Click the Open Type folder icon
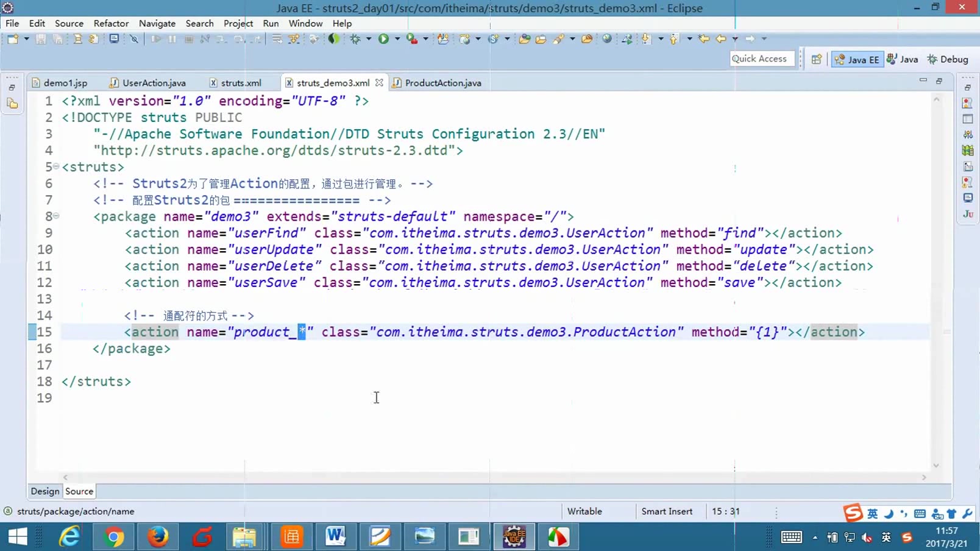The image size is (980, 551). (x=524, y=39)
